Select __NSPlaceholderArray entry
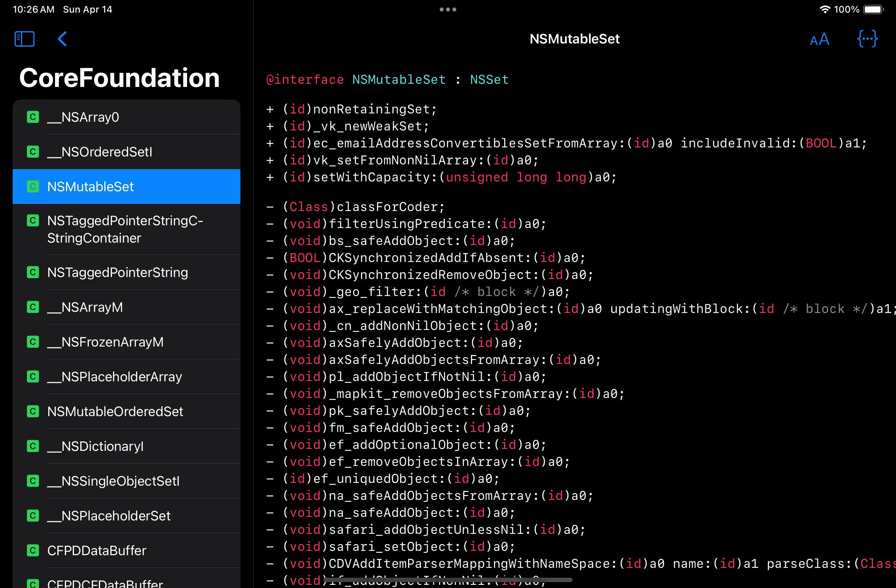Image resolution: width=896 pixels, height=588 pixels. (127, 377)
